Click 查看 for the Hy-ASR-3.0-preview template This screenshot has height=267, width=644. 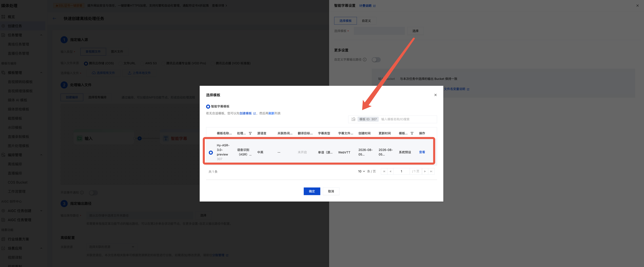pos(422,152)
